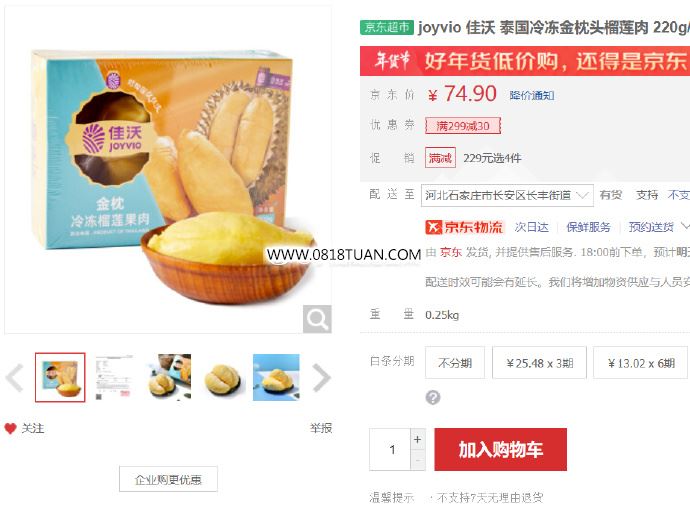
Task: Click 企业购更优惠 button
Action: click(168, 479)
